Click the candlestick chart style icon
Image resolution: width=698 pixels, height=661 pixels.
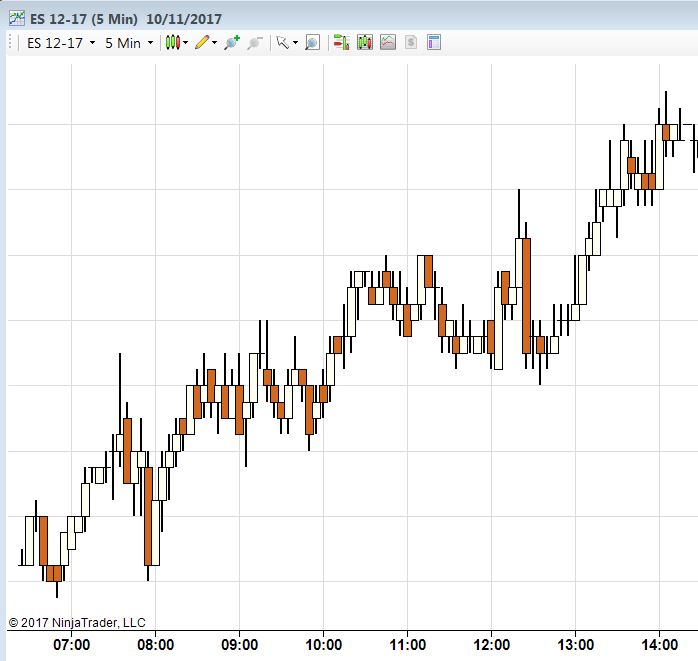[x=173, y=43]
